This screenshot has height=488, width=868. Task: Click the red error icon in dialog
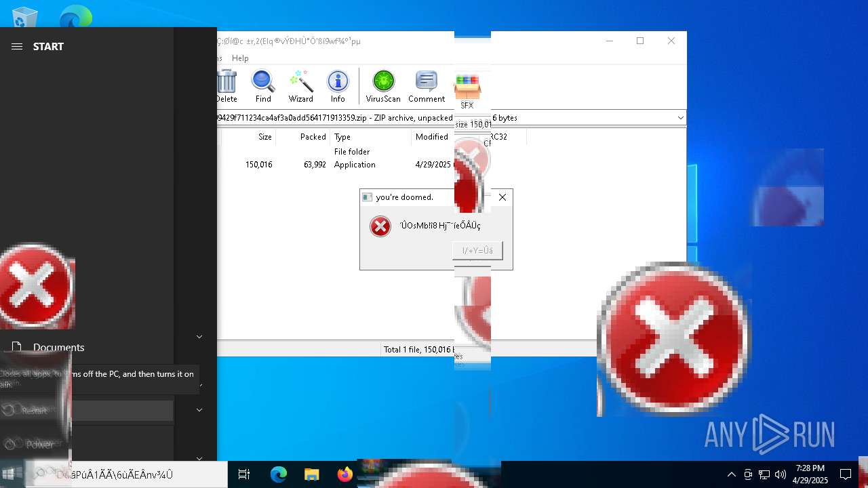point(380,226)
